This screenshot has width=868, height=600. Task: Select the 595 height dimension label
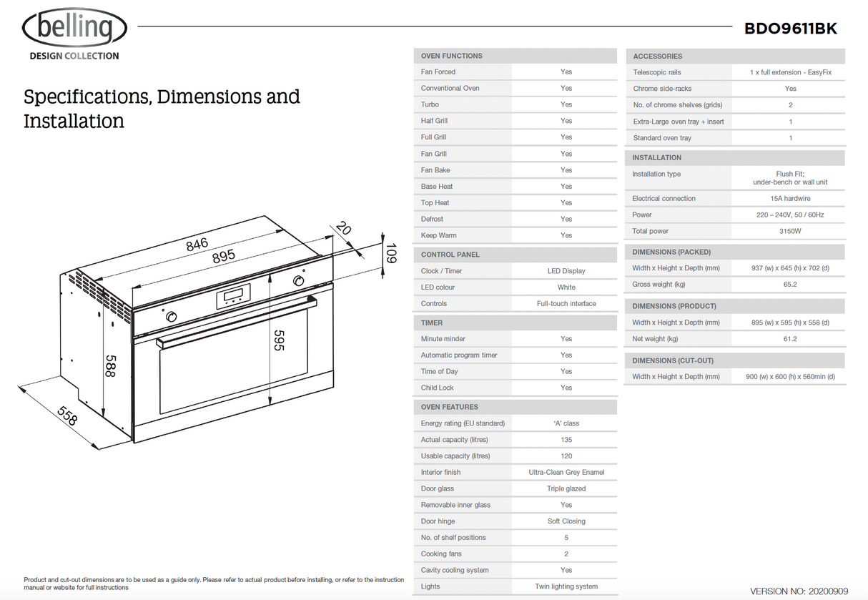pos(279,339)
